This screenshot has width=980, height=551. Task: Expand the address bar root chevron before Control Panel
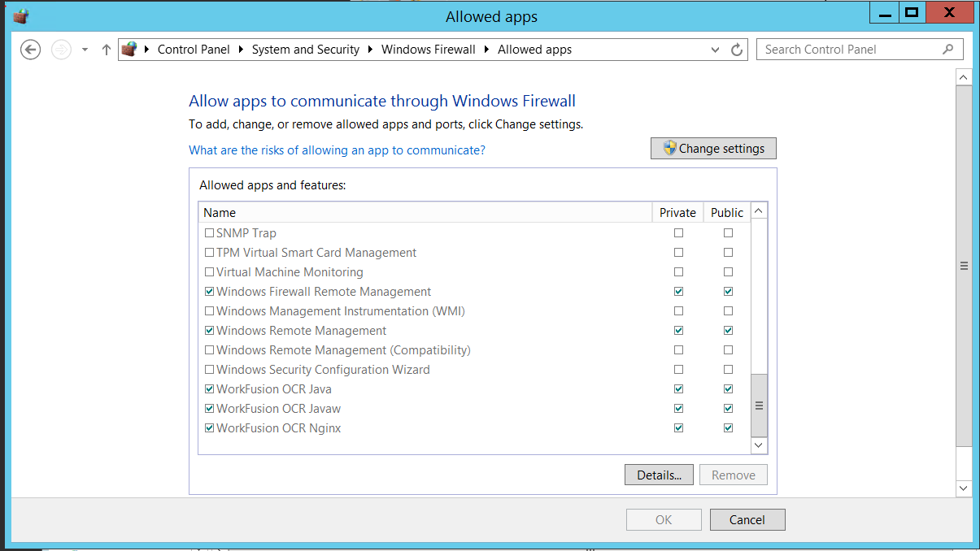[147, 50]
